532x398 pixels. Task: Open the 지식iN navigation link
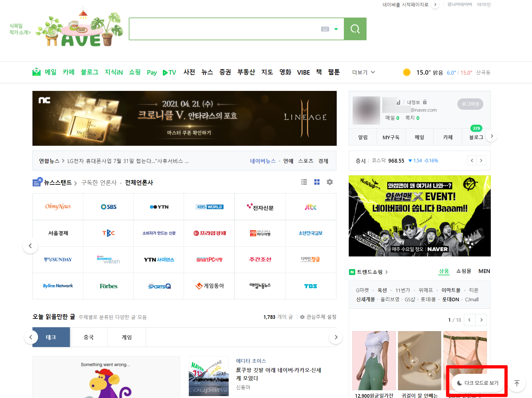click(x=114, y=72)
